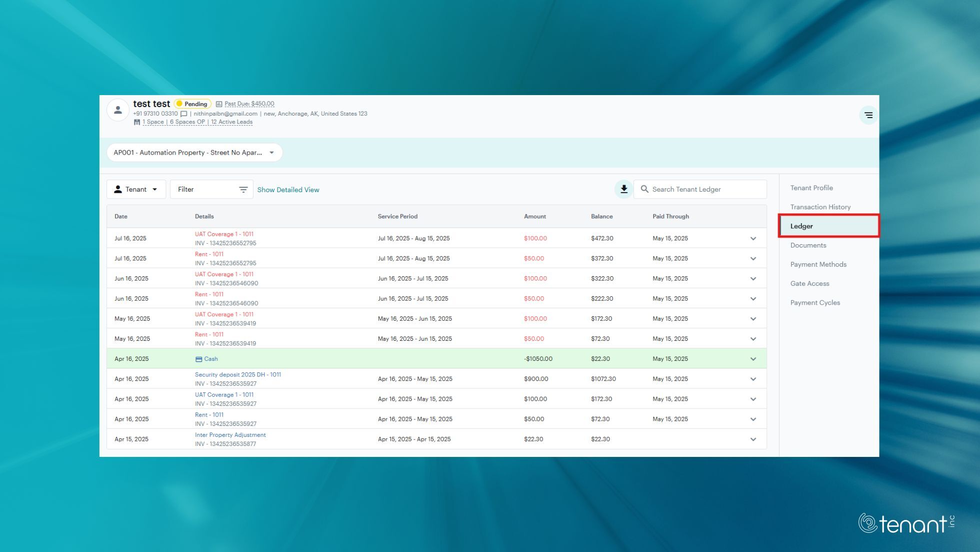Viewport: 980px width, 552px height.
Task: Click the filter lines icon
Action: tap(243, 189)
